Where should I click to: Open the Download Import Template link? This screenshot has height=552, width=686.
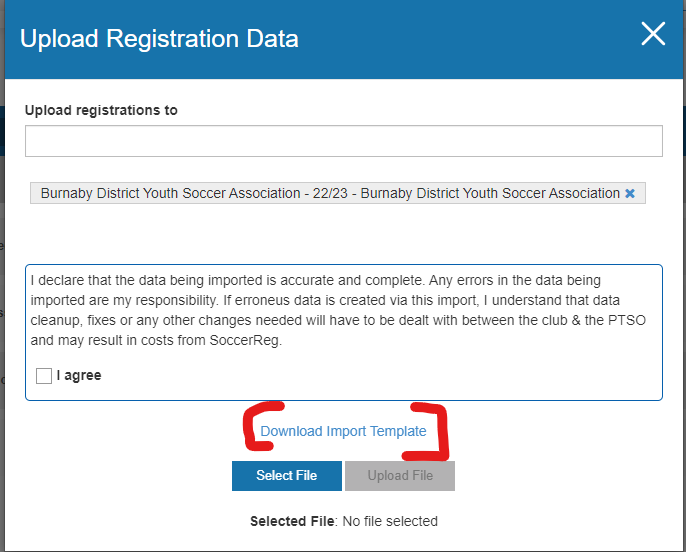pos(343,432)
